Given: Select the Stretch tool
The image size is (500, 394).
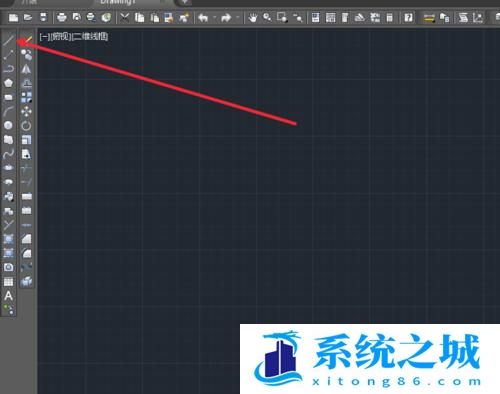Looking at the screenshot, I should point(26,154).
